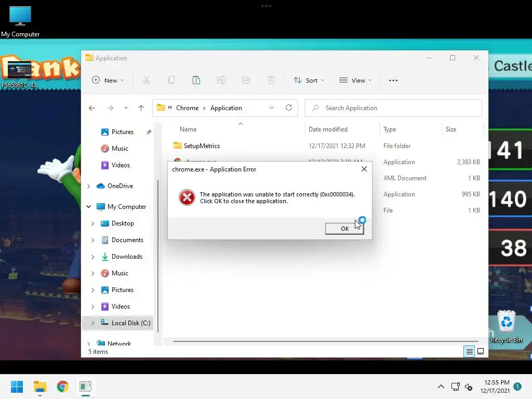
Task: Click the Cut scissors icon
Action: tap(146, 81)
